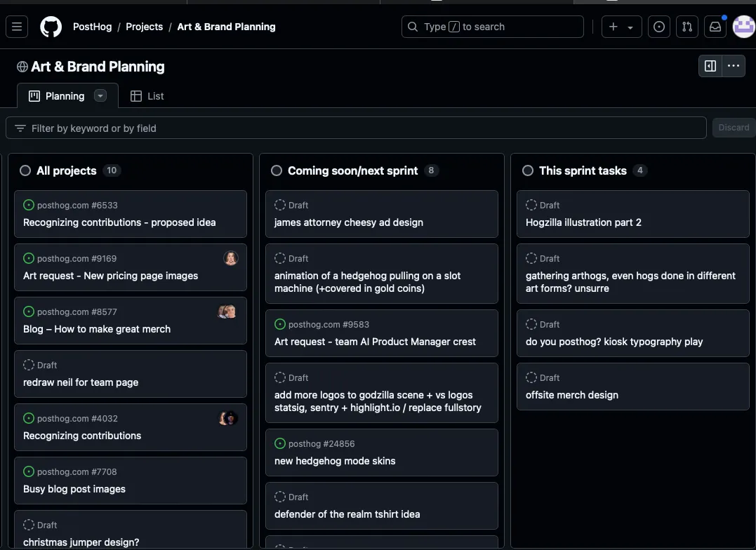Click the Type / to search box
The image size is (756, 550).
(493, 27)
